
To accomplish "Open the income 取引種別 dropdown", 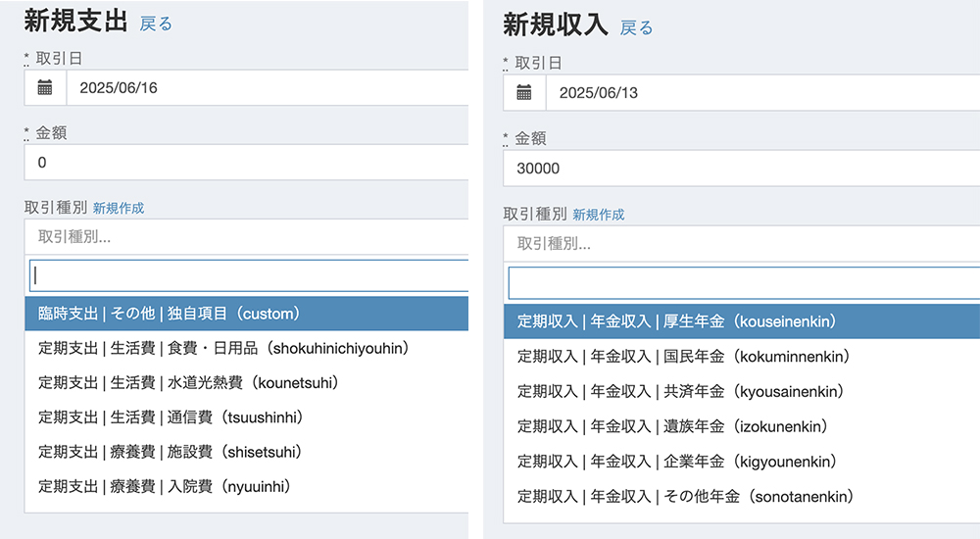I will tap(740, 243).
